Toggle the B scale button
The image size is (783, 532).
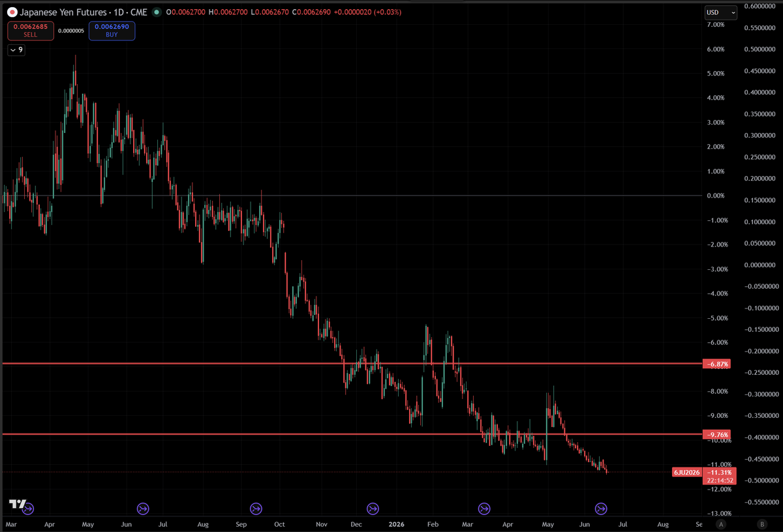[762, 524]
